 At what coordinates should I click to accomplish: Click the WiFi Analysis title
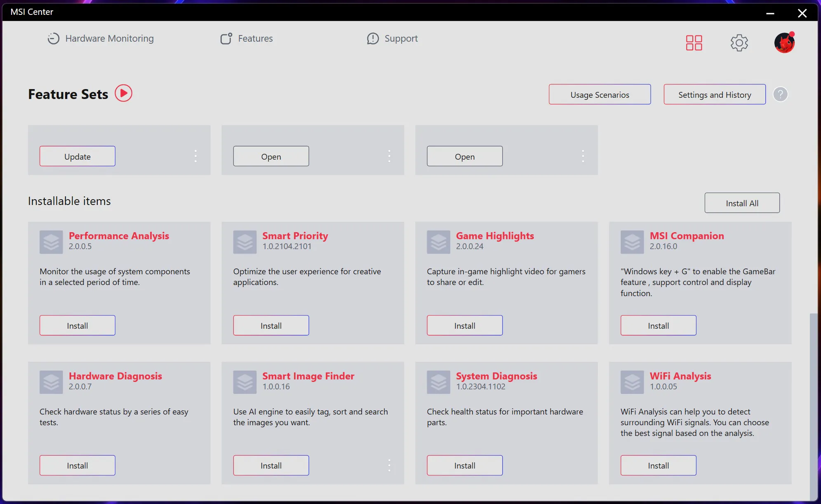click(680, 376)
